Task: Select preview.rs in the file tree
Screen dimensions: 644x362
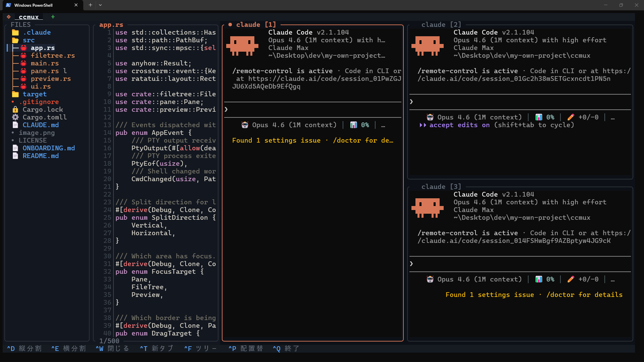Action: 51,79
